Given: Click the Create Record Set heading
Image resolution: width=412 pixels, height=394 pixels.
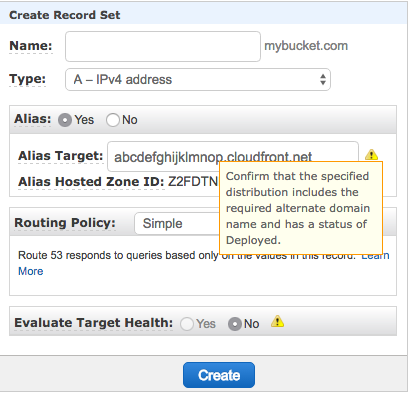Looking at the screenshot, I should pyautogui.click(x=65, y=15).
